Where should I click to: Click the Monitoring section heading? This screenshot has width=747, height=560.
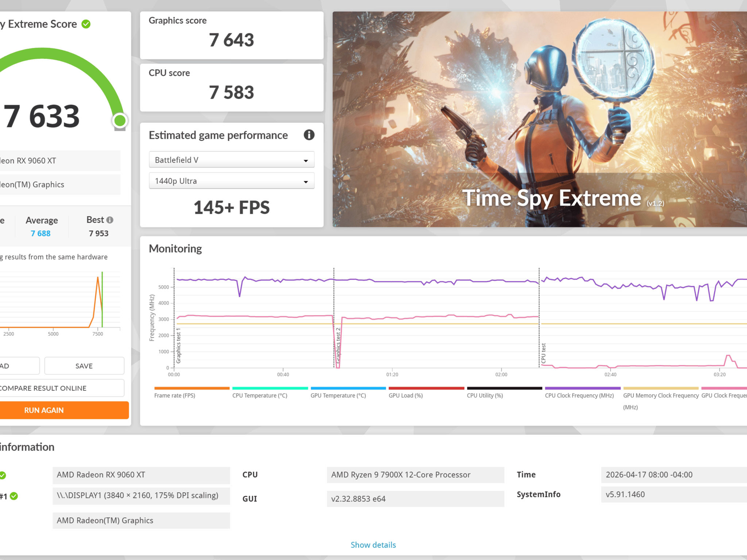pos(175,249)
